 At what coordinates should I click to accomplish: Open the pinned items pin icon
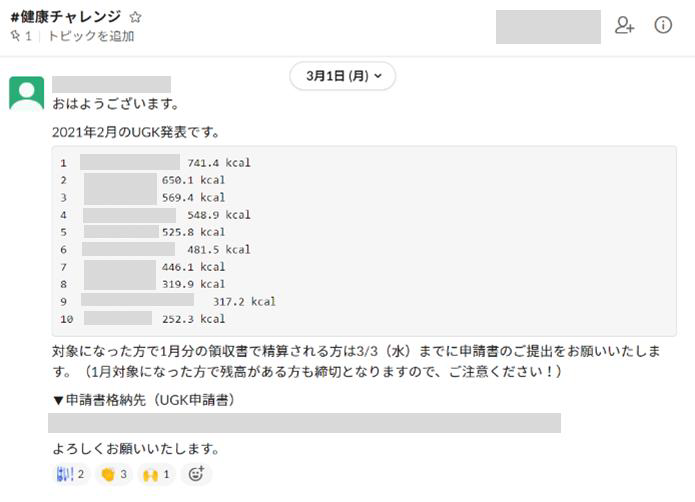[16, 35]
